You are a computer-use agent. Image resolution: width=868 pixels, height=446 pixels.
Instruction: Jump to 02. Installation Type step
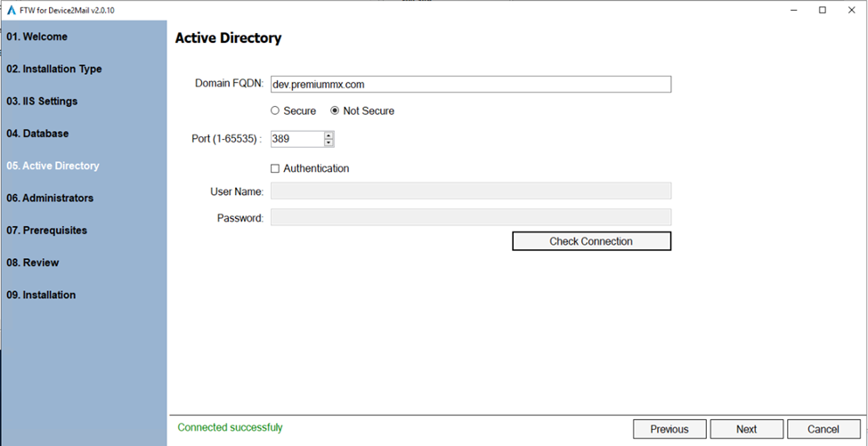pyautogui.click(x=54, y=69)
